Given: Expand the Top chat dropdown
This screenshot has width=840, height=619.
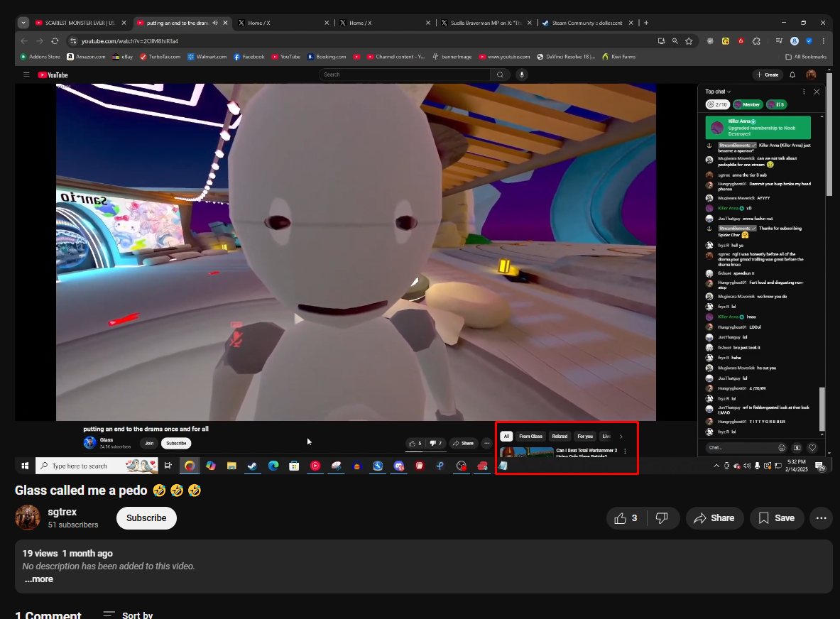Looking at the screenshot, I should click(718, 92).
